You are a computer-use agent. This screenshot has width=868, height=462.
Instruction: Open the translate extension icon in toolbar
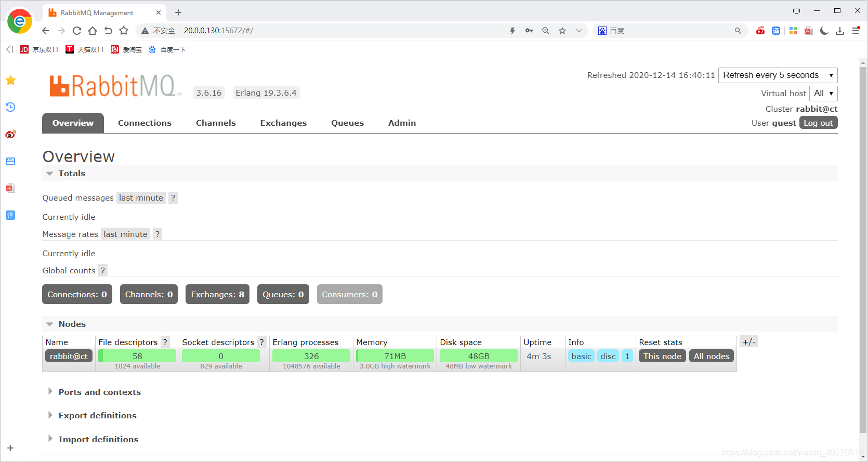[776, 31]
